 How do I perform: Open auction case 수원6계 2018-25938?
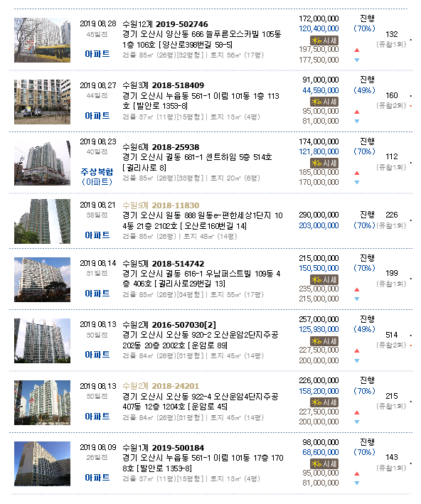(161, 147)
